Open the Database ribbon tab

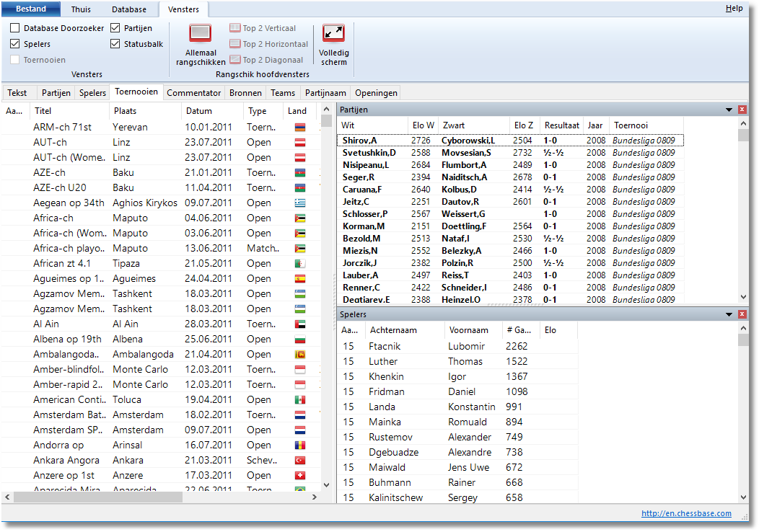point(128,9)
